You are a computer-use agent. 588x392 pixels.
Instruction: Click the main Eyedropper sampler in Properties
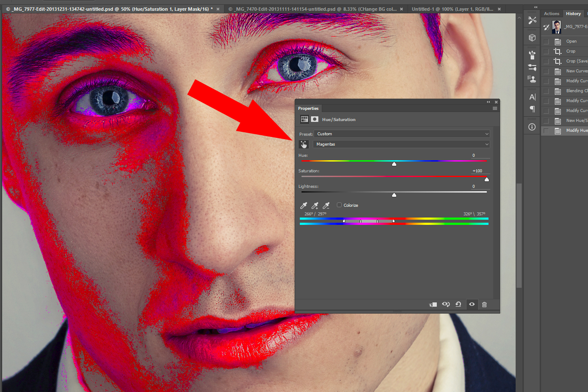[x=304, y=205]
